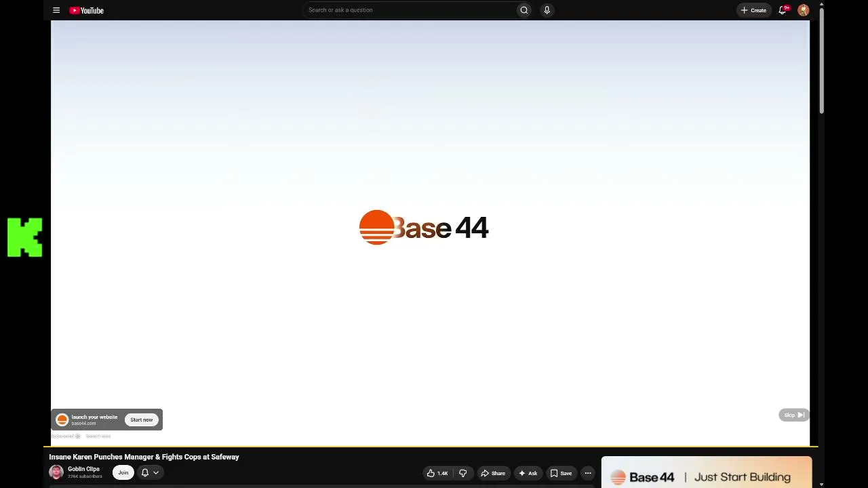The image size is (868, 488).
Task: Like the video with 1.4K likes
Action: pos(437,473)
